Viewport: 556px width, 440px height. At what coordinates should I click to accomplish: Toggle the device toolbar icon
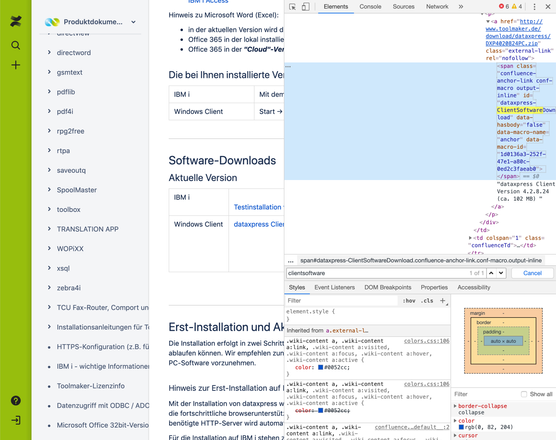[305, 7]
